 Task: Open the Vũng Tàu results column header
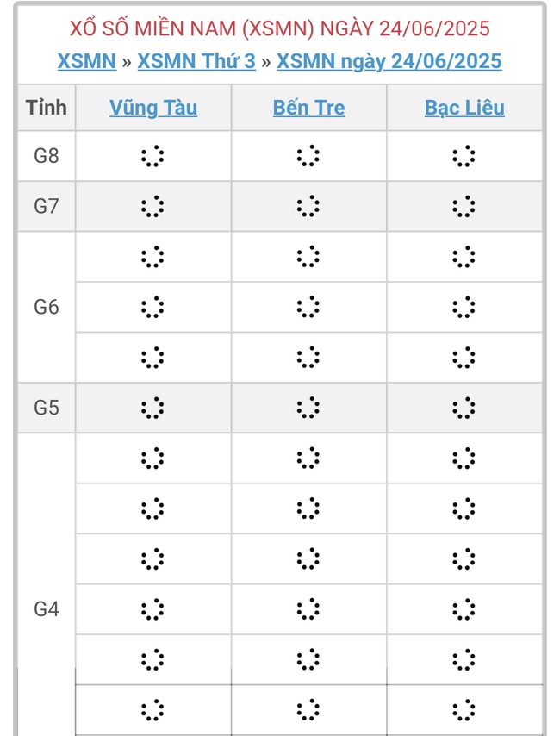tap(152, 108)
